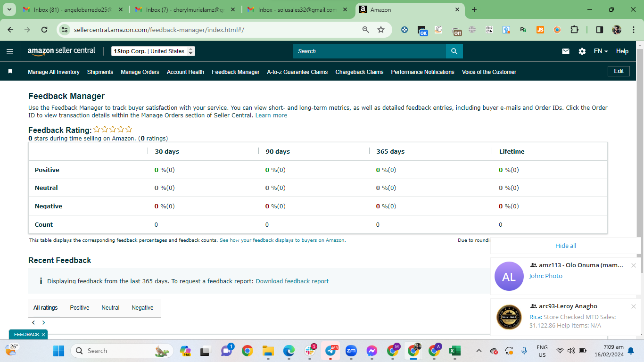Submit search with the magnifier button
This screenshot has width=644, height=362.
coord(454,51)
